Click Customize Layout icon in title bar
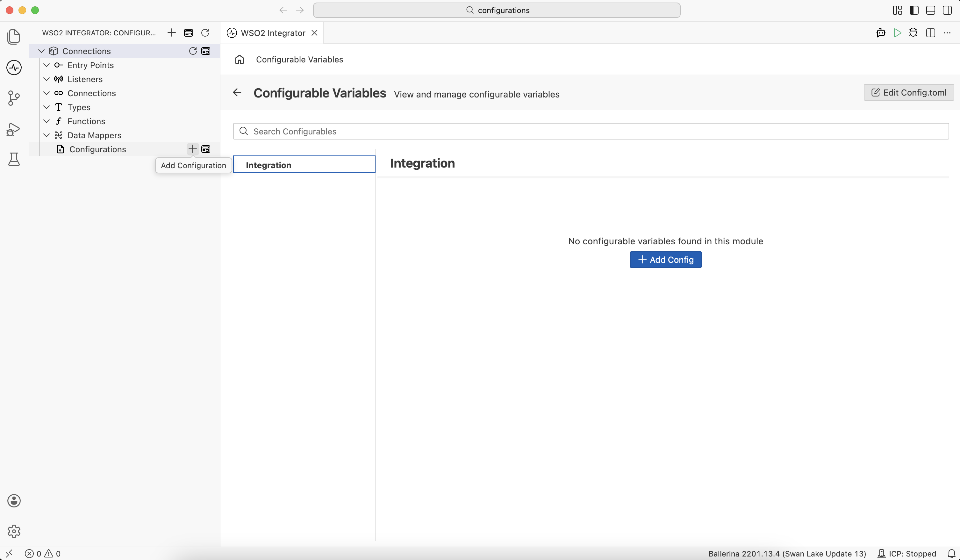 click(x=898, y=10)
